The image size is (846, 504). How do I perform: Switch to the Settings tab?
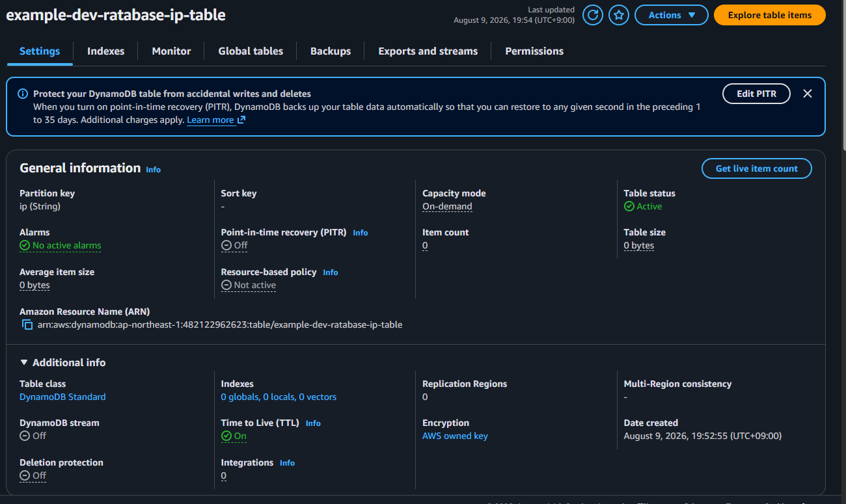click(x=40, y=51)
